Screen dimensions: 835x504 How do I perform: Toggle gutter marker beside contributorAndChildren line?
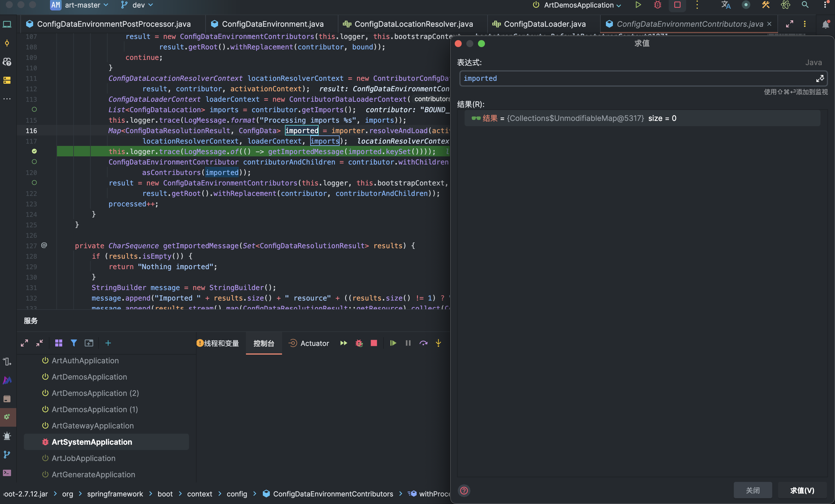(x=34, y=162)
